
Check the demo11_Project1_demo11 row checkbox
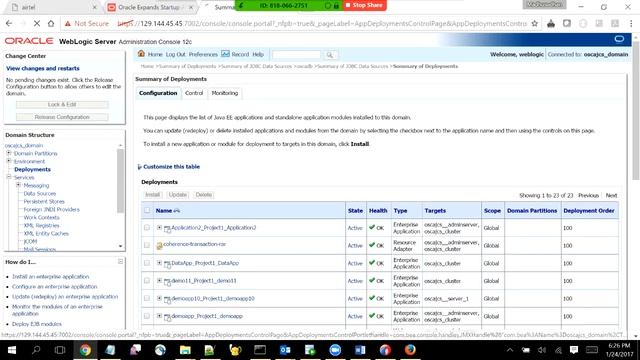[x=147, y=280]
